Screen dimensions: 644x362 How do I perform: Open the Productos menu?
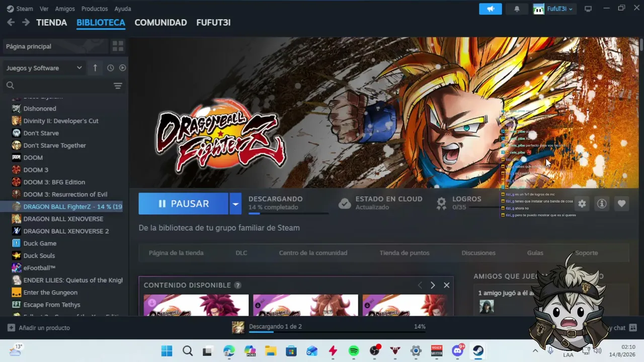tap(95, 9)
